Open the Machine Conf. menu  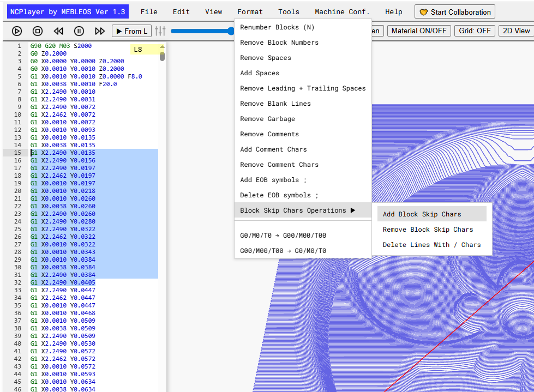coord(342,12)
